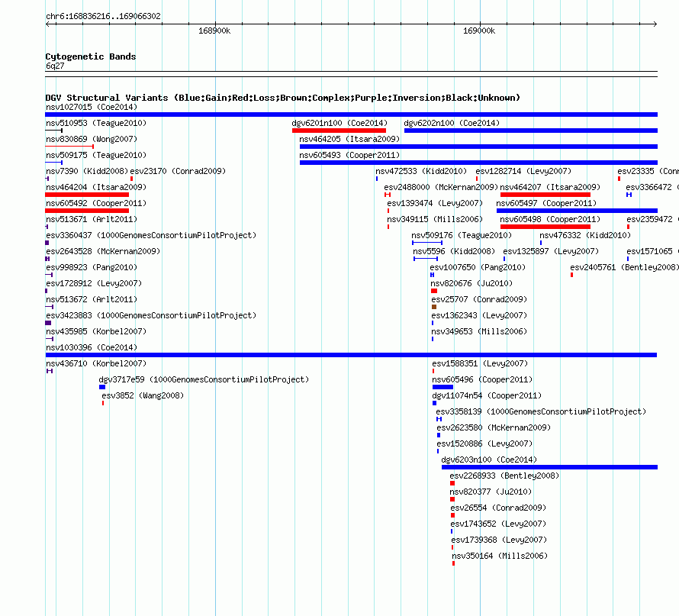Click esv2623580 (McKernan2009) label
The height and width of the screenshot is (616, 679).
[x=494, y=427]
